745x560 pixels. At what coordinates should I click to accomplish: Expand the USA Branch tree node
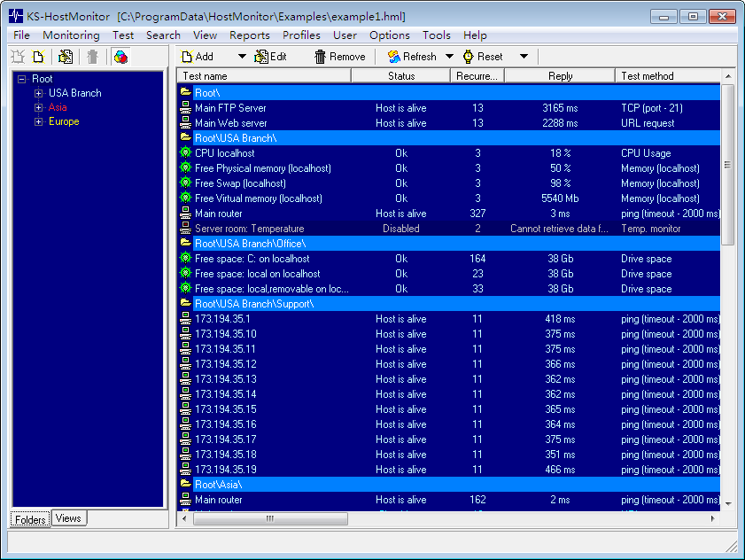(38, 93)
